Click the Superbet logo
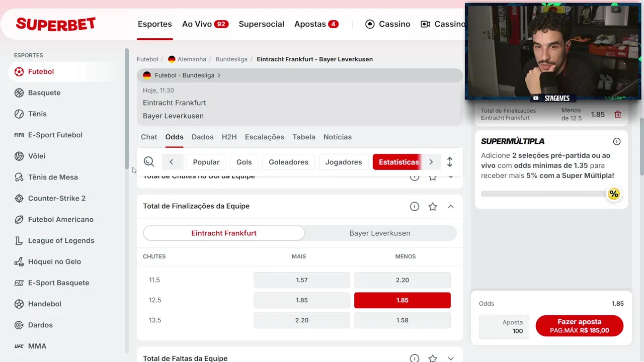Screen dimensions: 644x362 tap(56, 24)
